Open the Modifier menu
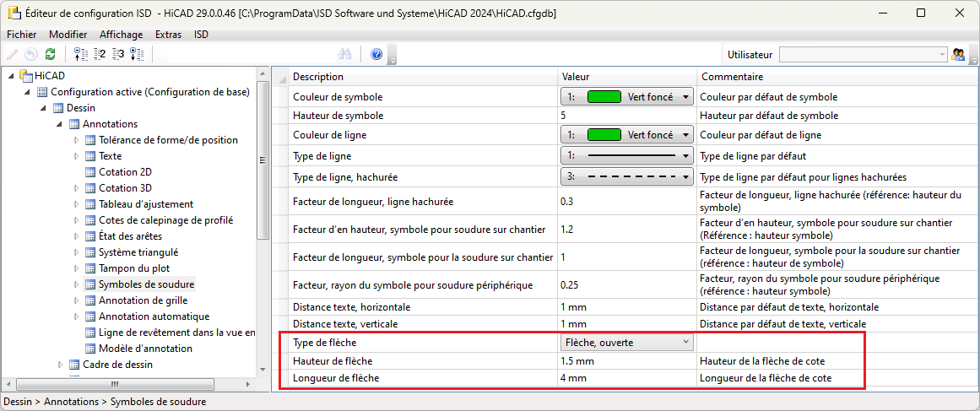This screenshot has width=980, height=411. point(68,35)
